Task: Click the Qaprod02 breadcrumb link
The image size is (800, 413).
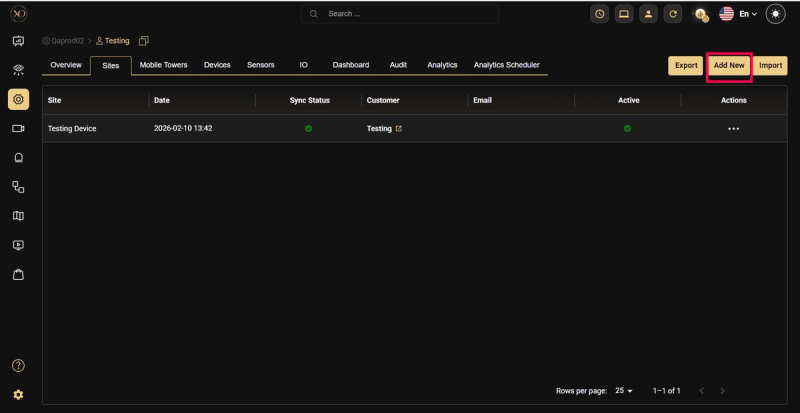Action: click(x=63, y=41)
